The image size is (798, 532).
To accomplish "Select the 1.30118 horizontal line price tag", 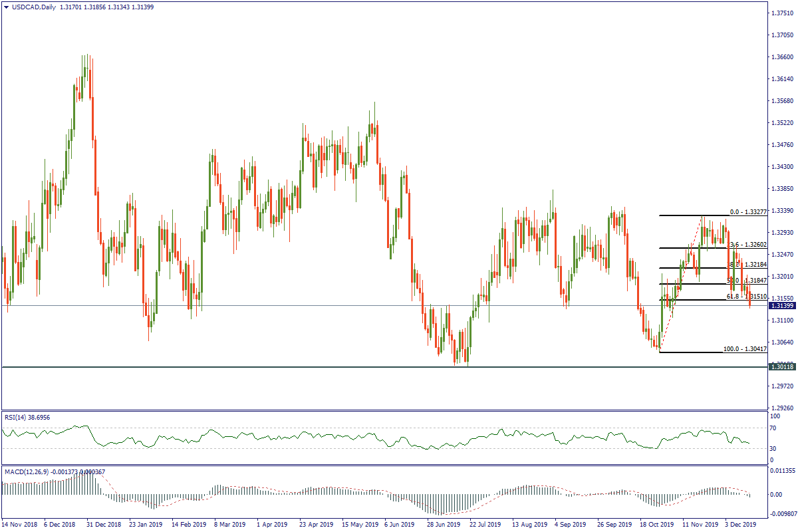I will [x=781, y=366].
